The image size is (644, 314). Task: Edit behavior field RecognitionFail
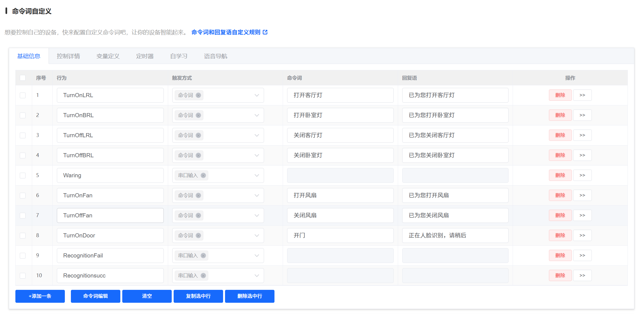110,256
